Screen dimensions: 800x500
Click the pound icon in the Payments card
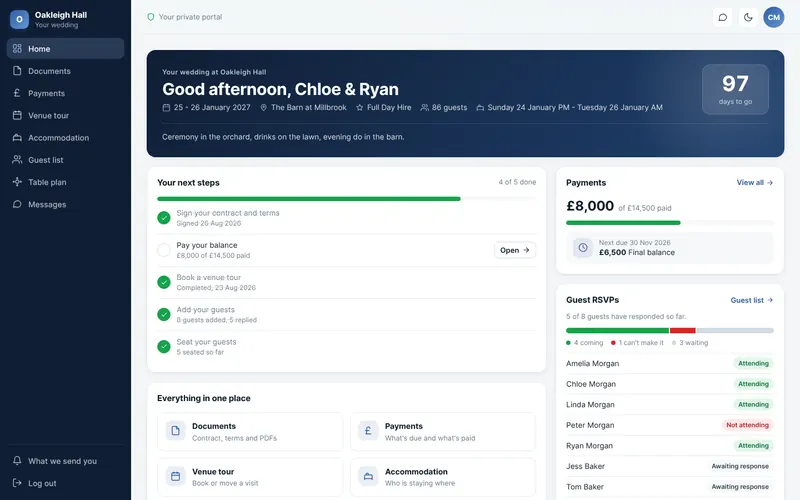click(368, 431)
